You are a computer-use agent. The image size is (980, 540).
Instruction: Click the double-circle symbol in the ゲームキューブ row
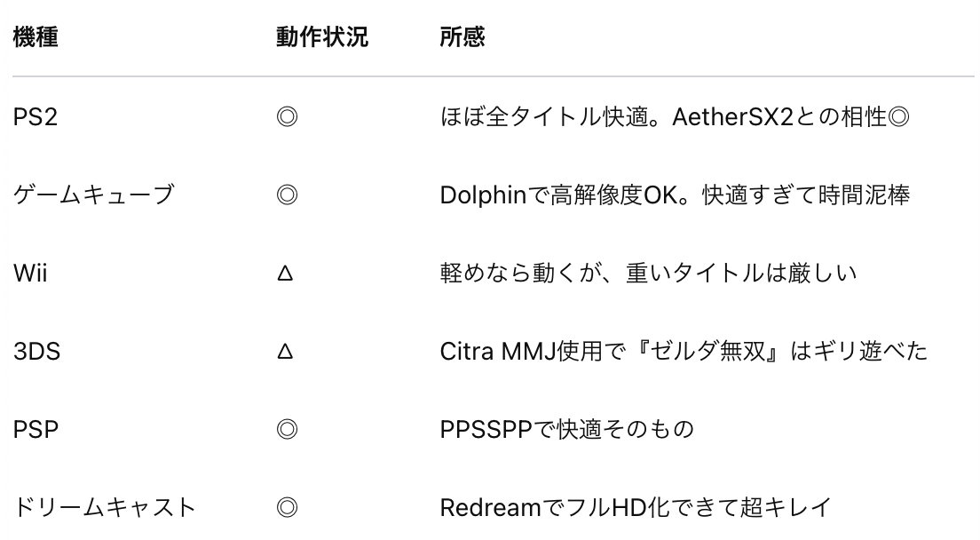pos(287,195)
